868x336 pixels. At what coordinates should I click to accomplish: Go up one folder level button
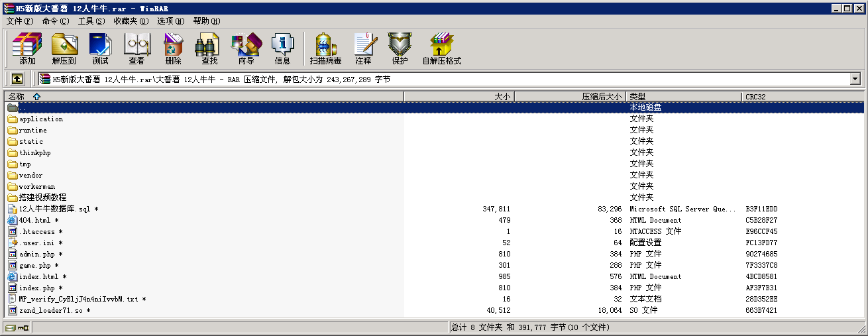click(17, 80)
